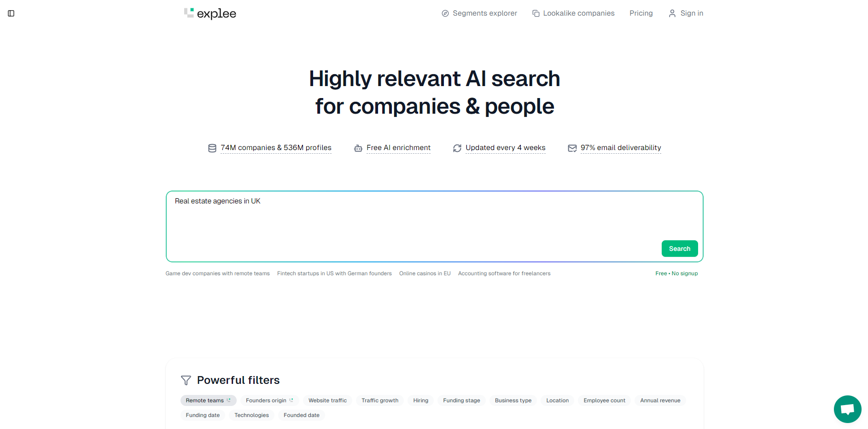Click the funnel icon by Powerful filters

coord(186,380)
